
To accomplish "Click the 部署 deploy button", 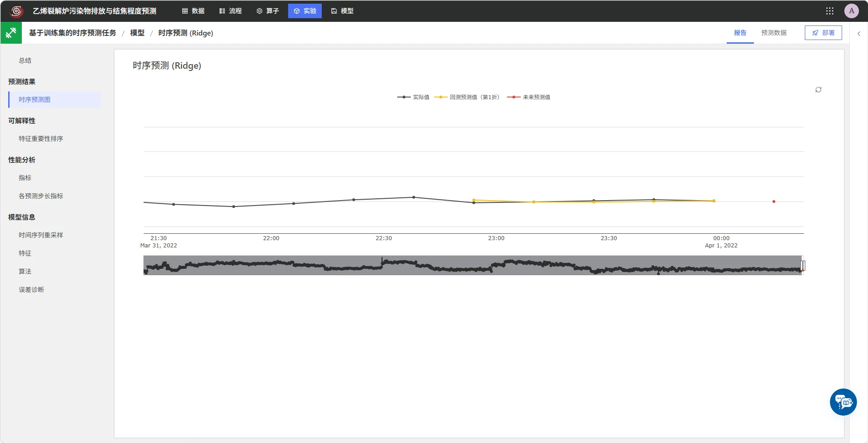I will click(823, 33).
